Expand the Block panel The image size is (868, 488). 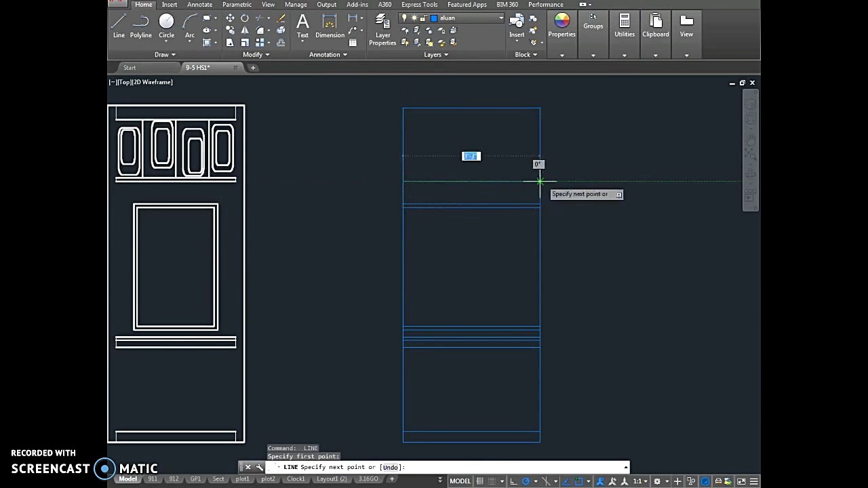click(526, 55)
